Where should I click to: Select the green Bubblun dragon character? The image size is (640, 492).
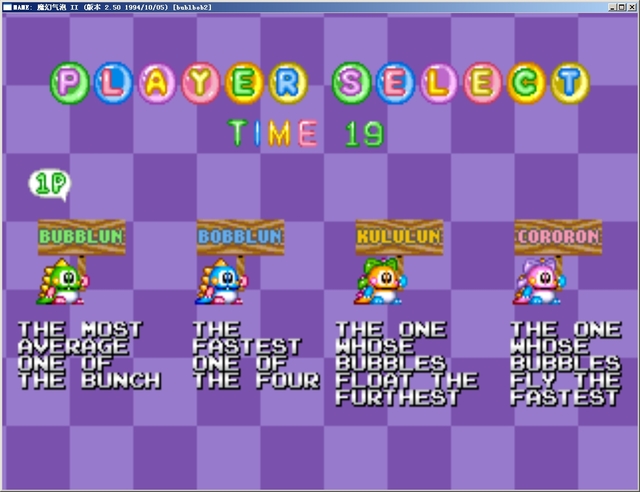click(62, 281)
